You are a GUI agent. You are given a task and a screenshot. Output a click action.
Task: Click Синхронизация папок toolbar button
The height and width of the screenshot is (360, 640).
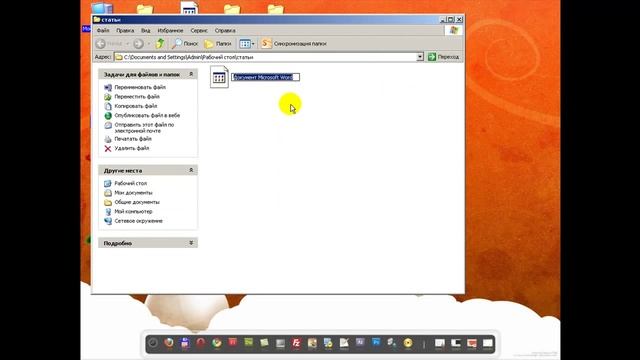tap(294, 43)
